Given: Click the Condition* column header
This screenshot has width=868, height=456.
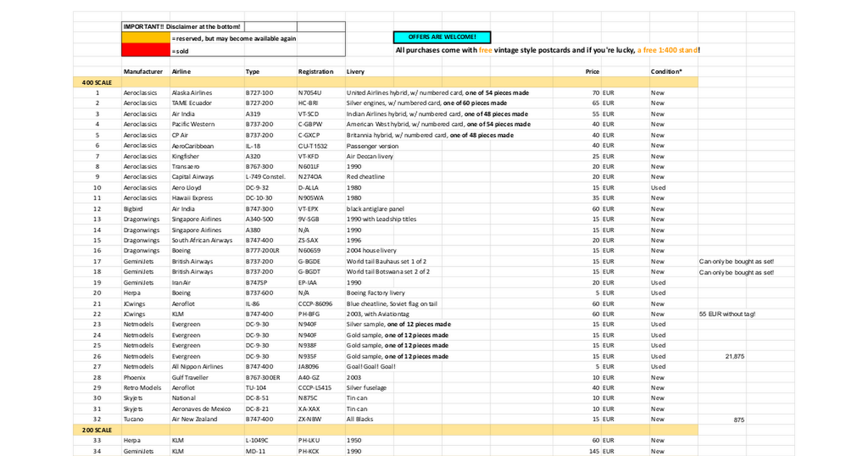Looking at the screenshot, I should tap(665, 72).
